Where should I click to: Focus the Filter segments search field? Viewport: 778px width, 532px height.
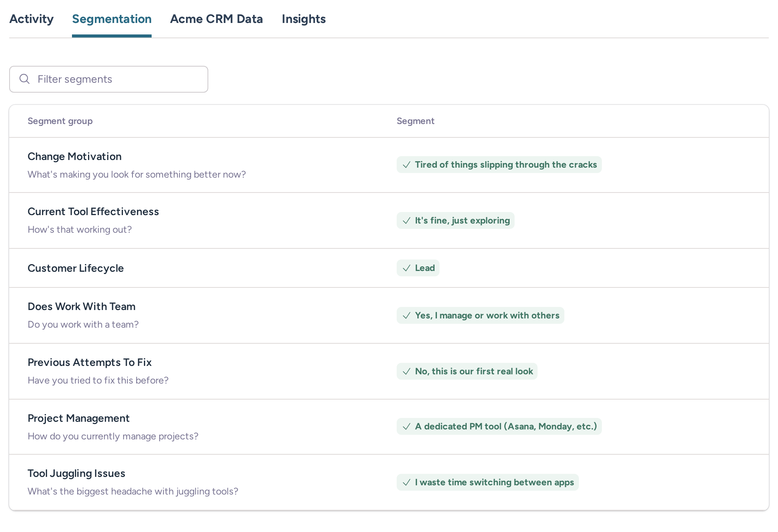tap(109, 79)
